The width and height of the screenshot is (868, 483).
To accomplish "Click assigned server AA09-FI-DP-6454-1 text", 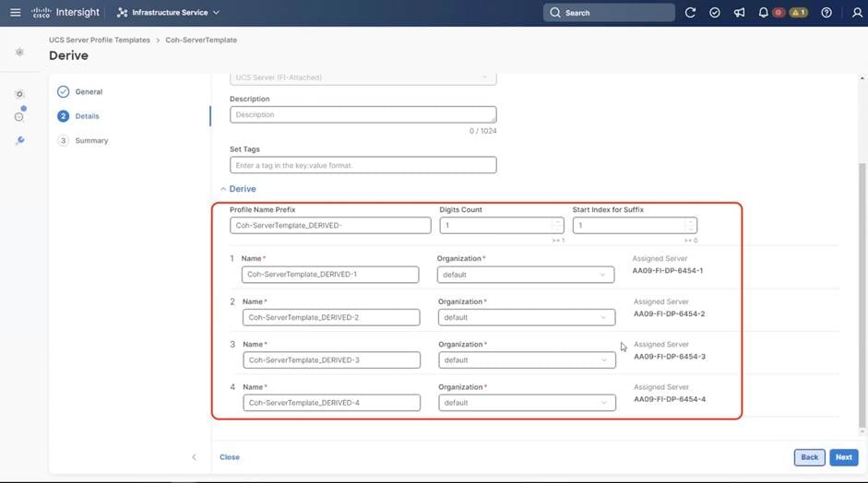I will [668, 271].
